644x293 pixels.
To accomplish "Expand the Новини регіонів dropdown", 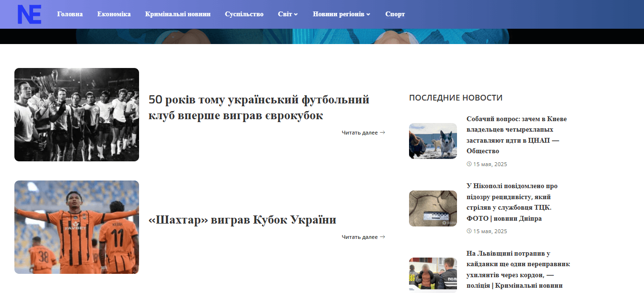I will (x=341, y=14).
